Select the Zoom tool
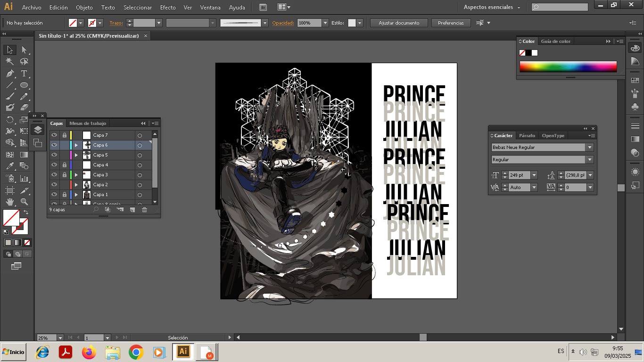 click(x=24, y=202)
